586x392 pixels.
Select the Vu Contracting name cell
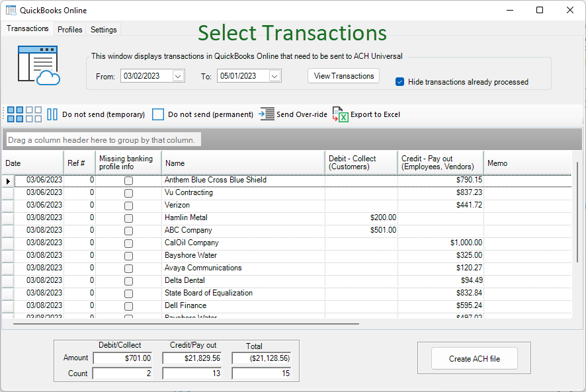tap(243, 192)
